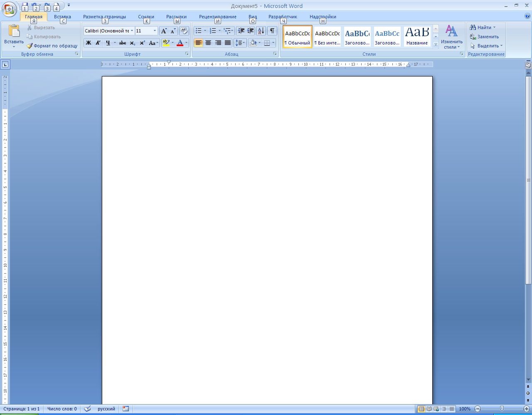Open the Change Case (Аа) dropdown
The height and width of the screenshot is (415, 532).
pos(153,43)
